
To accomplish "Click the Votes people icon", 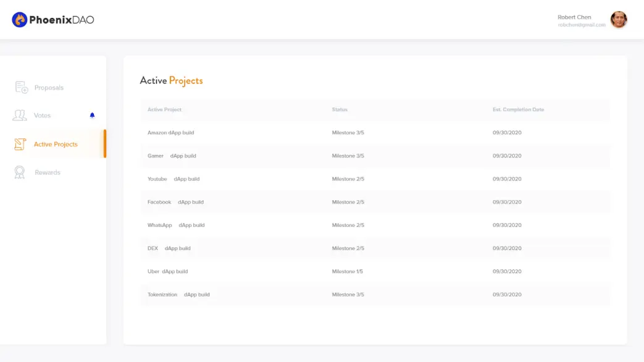I will point(19,115).
